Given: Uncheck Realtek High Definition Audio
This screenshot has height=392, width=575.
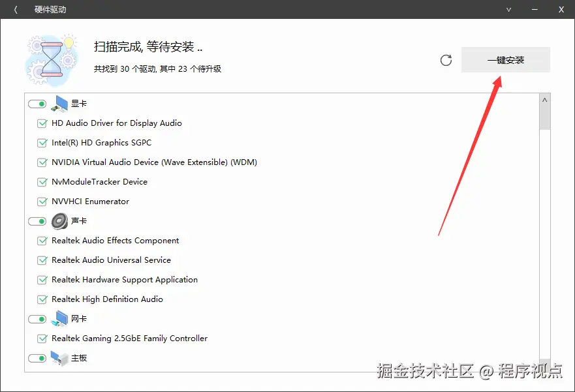Looking at the screenshot, I should pos(42,299).
